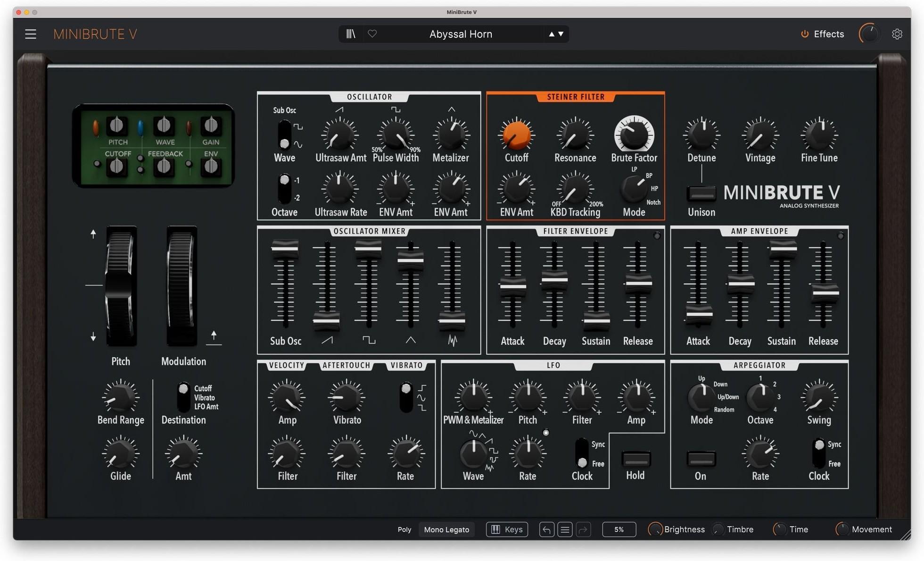Show the Keys virtual keyboard

click(x=507, y=529)
